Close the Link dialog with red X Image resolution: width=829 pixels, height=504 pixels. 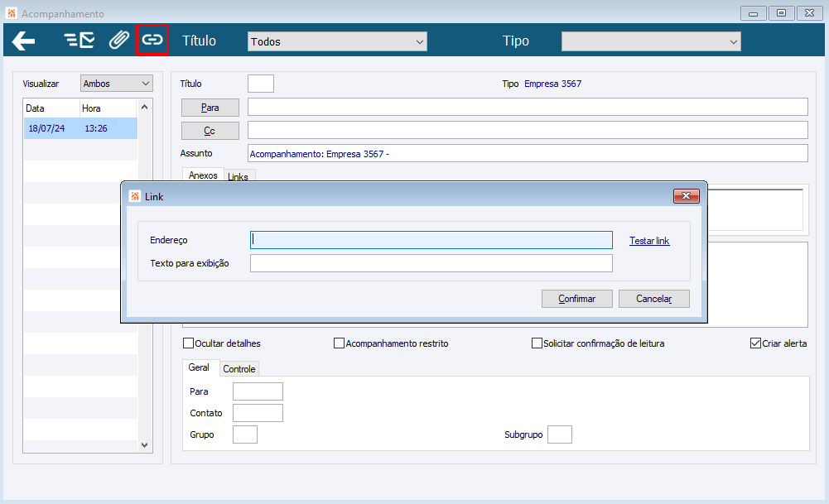(x=687, y=196)
